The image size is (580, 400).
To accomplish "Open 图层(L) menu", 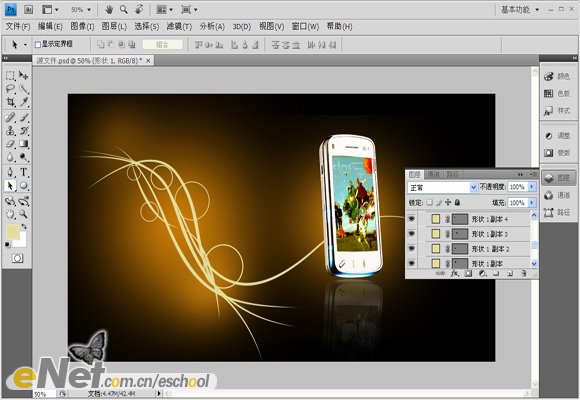I will pyautogui.click(x=114, y=26).
